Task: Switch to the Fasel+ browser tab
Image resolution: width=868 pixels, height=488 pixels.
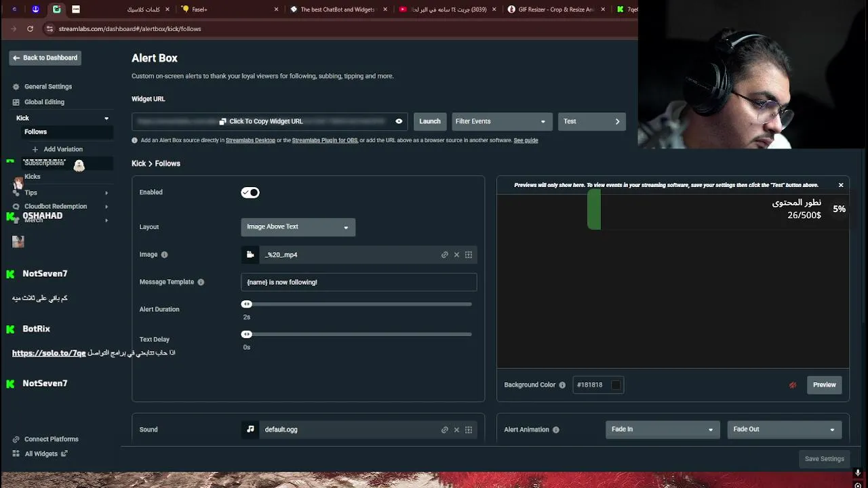Action: coord(229,9)
